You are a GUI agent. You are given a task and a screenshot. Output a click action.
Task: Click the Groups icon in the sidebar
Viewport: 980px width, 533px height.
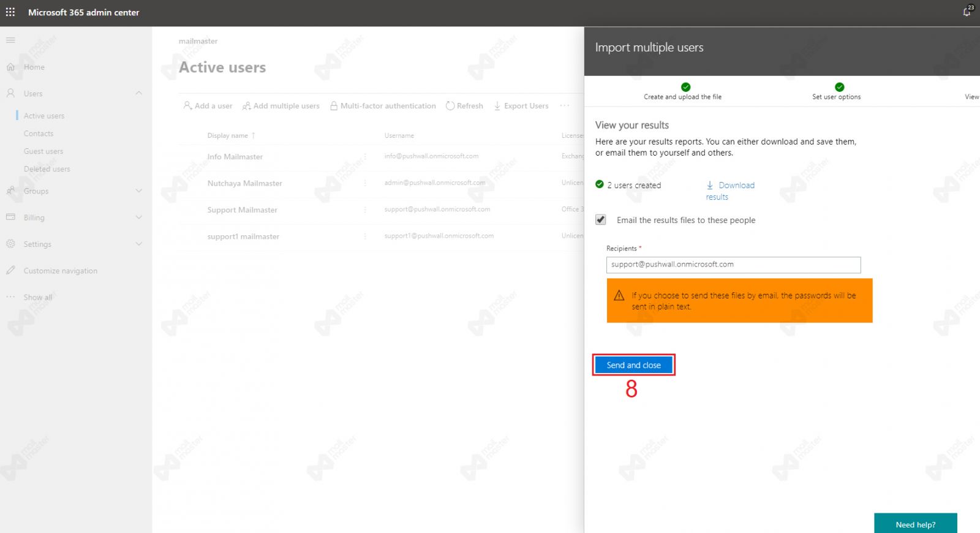click(x=10, y=191)
